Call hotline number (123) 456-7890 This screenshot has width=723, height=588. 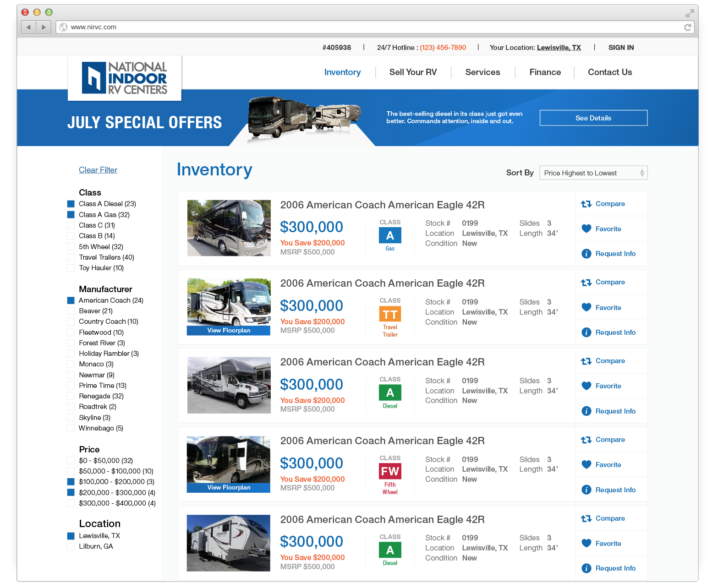click(443, 48)
